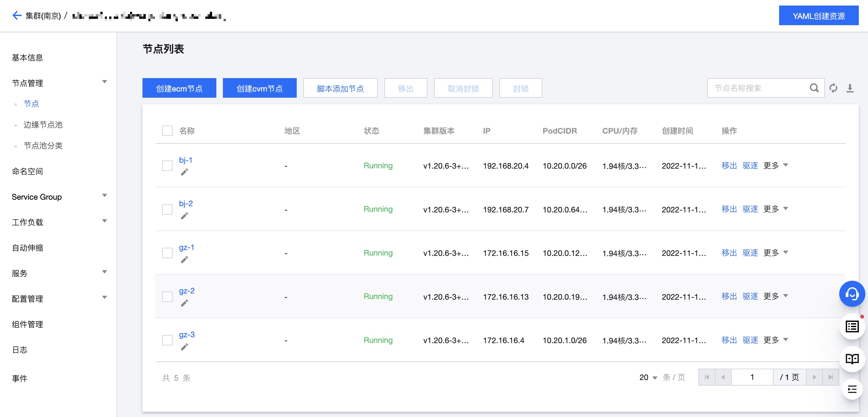Check the select-all checkbox in table header

pyautogui.click(x=167, y=131)
